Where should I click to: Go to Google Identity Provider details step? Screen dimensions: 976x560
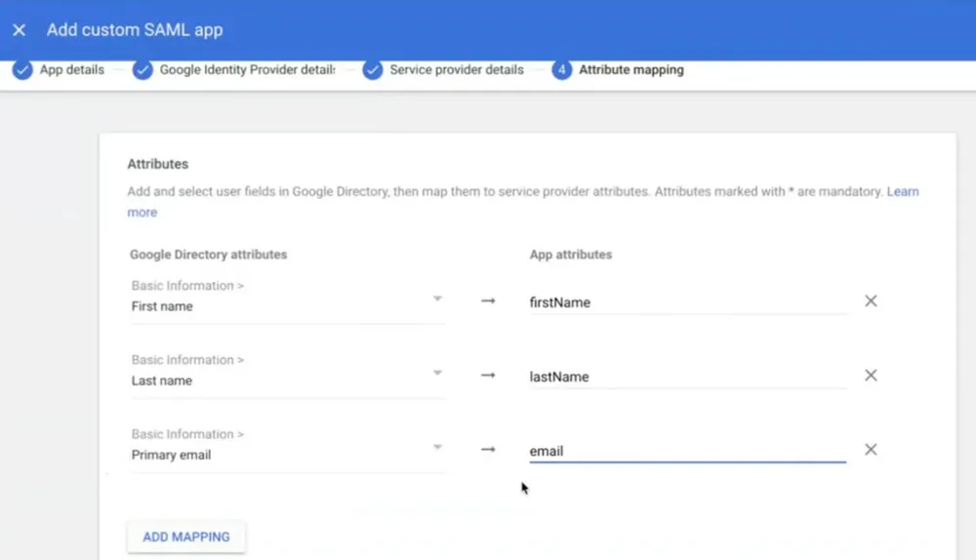coord(247,69)
